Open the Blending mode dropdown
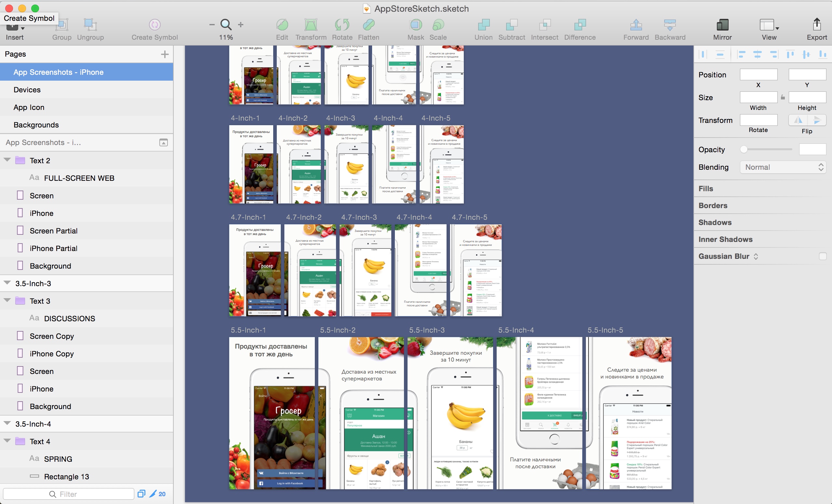The width and height of the screenshot is (832, 504). (783, 167)
